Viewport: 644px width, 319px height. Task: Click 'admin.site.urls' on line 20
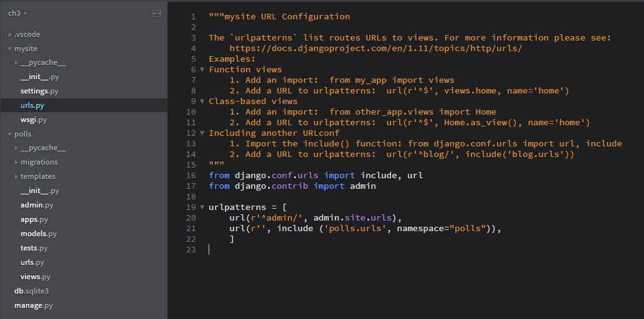tap(353, 218)
